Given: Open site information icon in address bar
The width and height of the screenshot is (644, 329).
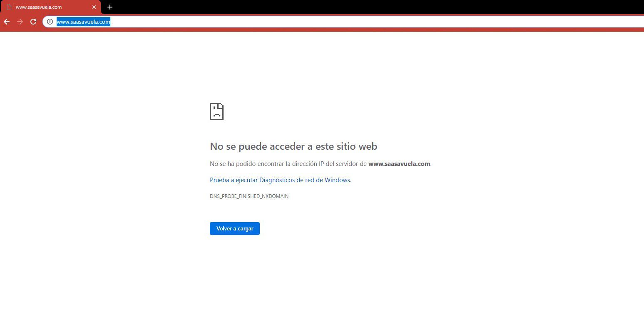Looking at the screenshot, I should point(50,22).
